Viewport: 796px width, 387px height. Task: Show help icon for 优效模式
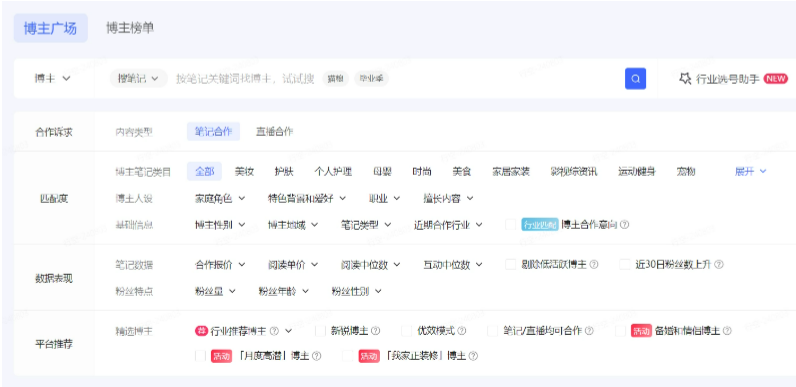[x=461, y=331]
